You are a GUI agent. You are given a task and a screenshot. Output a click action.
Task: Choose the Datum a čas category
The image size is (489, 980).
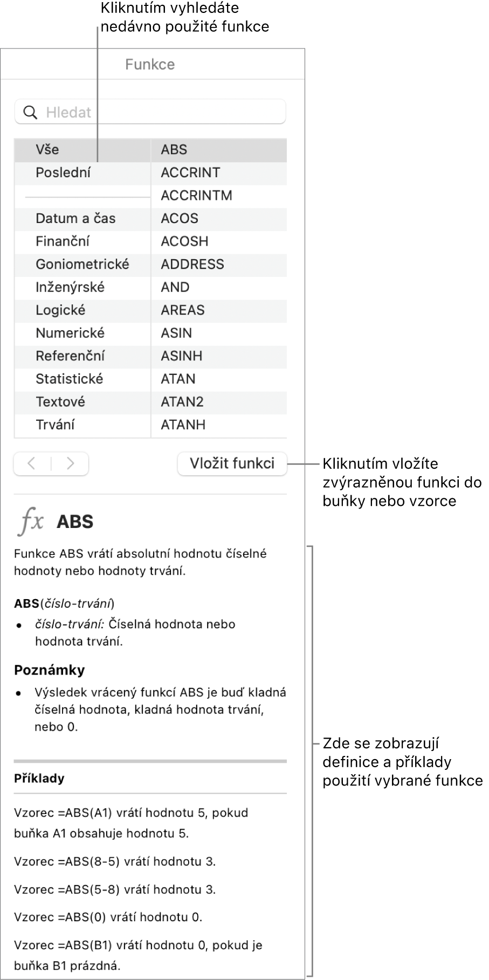coord(82,218)
